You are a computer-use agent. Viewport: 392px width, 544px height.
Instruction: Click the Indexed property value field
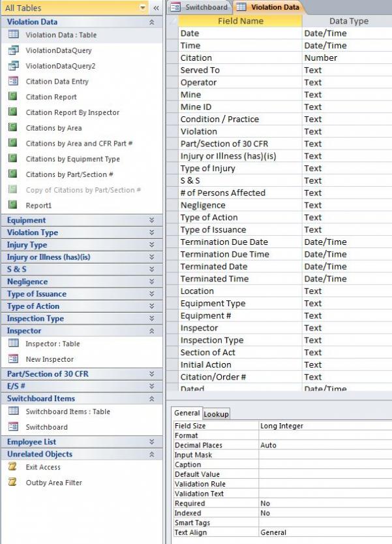tap(325, 513)
